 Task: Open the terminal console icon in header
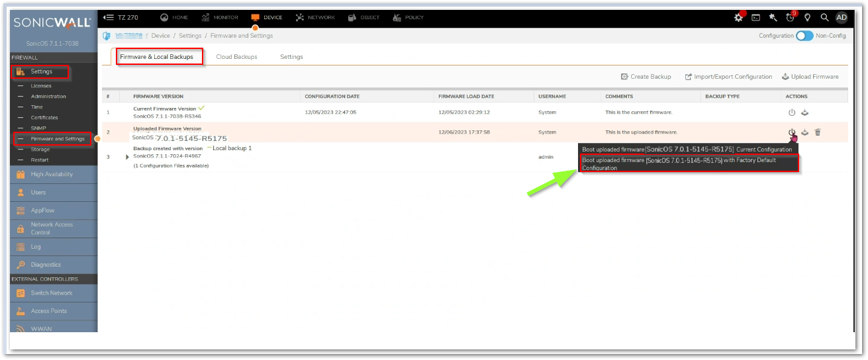(755, 18)
